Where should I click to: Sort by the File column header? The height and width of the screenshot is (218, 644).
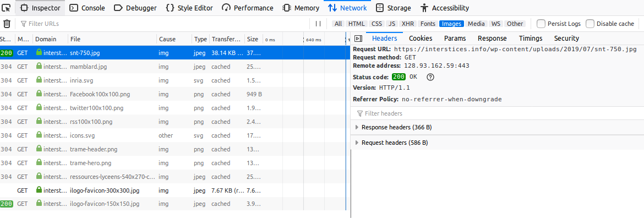[112, 40]
